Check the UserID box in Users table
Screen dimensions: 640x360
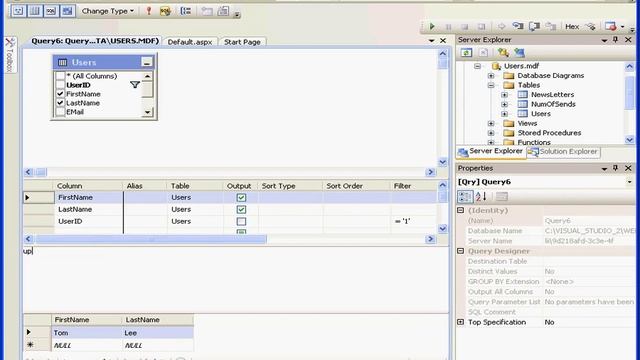60,85
